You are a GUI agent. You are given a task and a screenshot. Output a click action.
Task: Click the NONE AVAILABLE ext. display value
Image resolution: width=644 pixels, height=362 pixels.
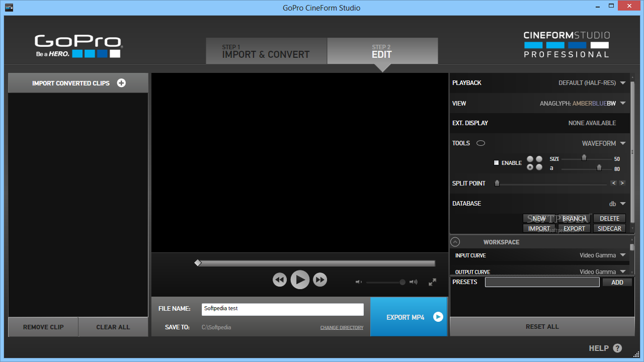pos(592,123)
